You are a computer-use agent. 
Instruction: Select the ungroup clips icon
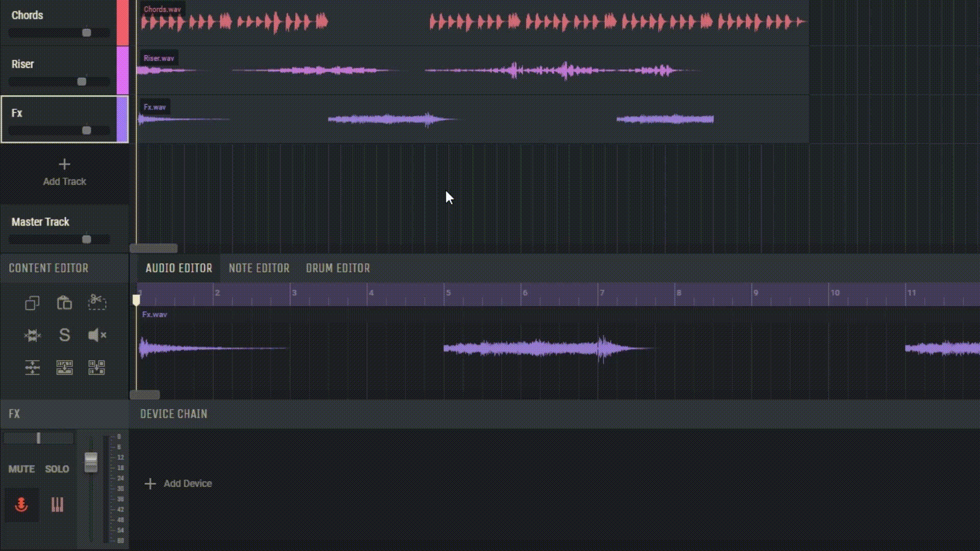[x=96, y=367]
